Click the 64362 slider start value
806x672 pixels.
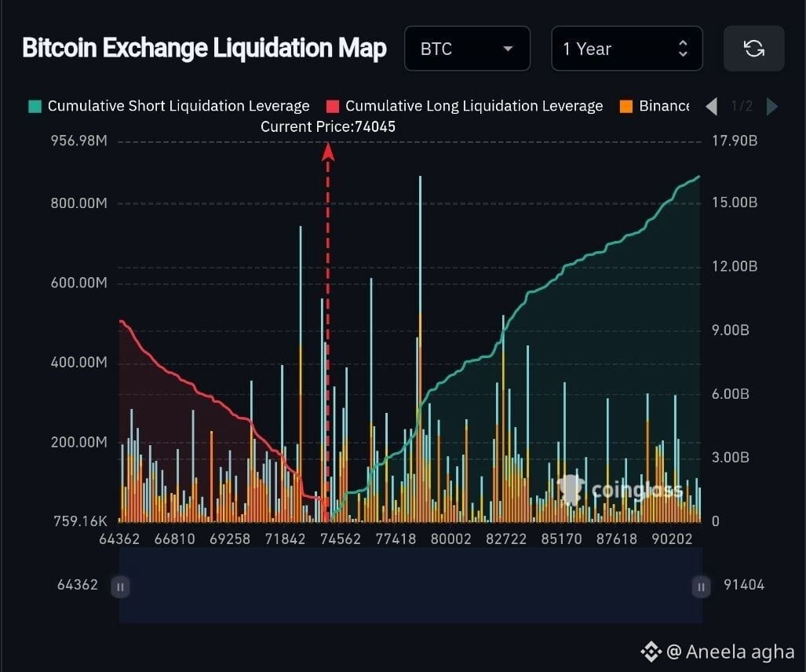(x=78, y=585)
